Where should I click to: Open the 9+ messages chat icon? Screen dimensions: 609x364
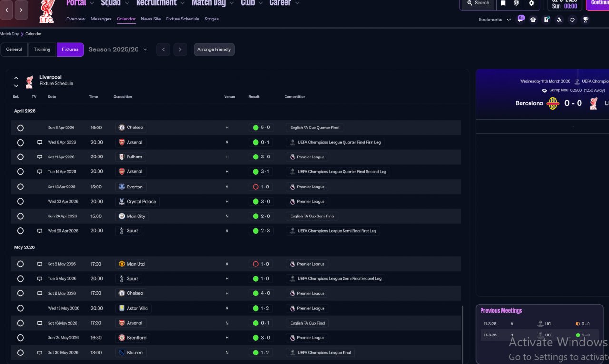521,19
